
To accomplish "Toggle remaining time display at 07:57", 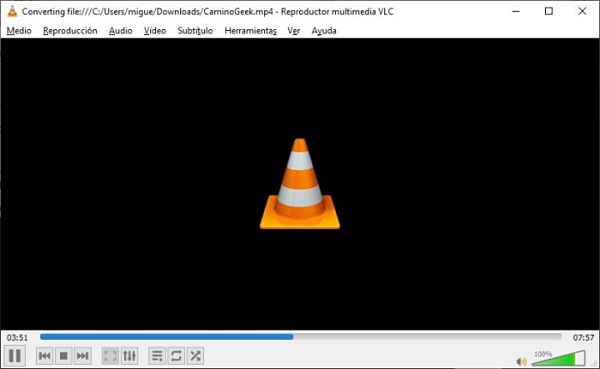I will 583,338.
